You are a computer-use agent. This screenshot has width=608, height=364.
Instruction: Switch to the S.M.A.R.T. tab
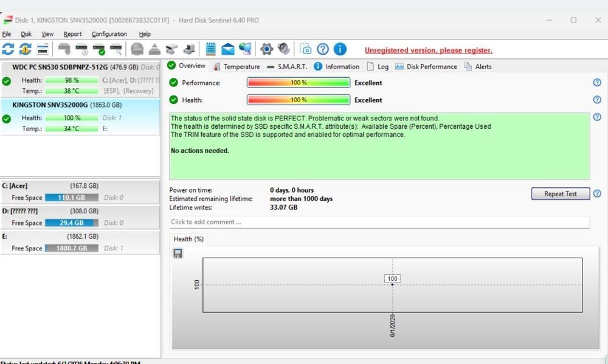(288, 67)
